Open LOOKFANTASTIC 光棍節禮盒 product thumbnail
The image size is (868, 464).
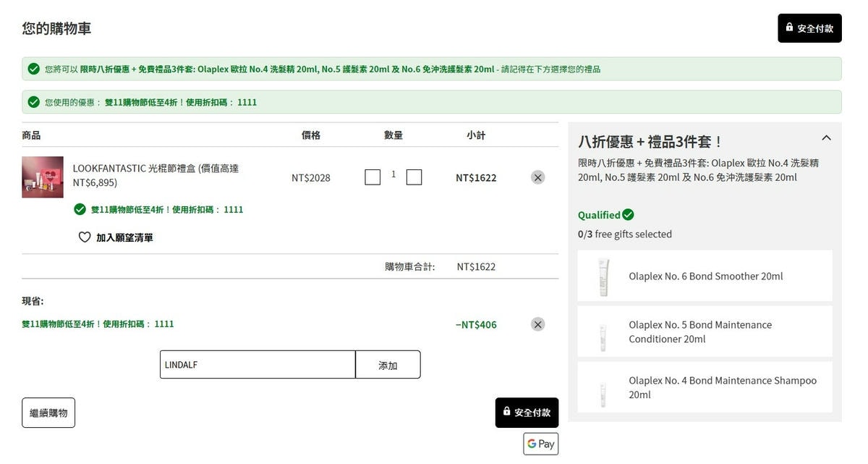(43, 177)
